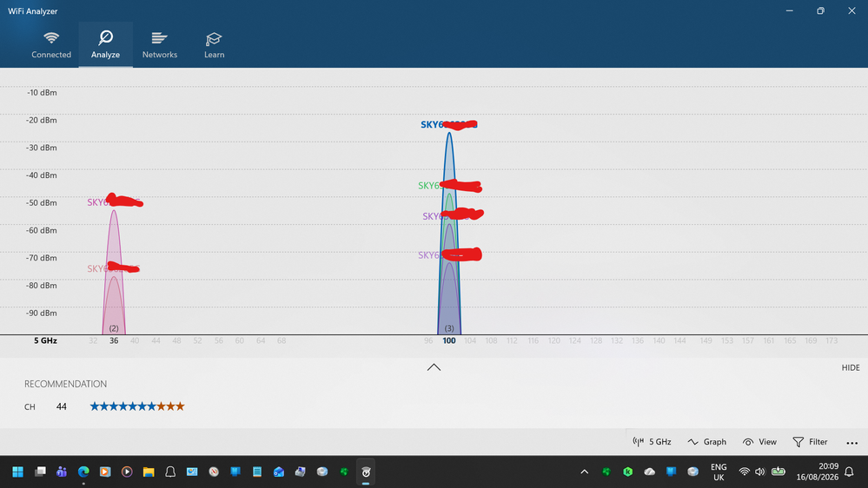Click the (2) network count on channel 36
Viewport: 868px width, 488px height.
[x=114, y=328]
